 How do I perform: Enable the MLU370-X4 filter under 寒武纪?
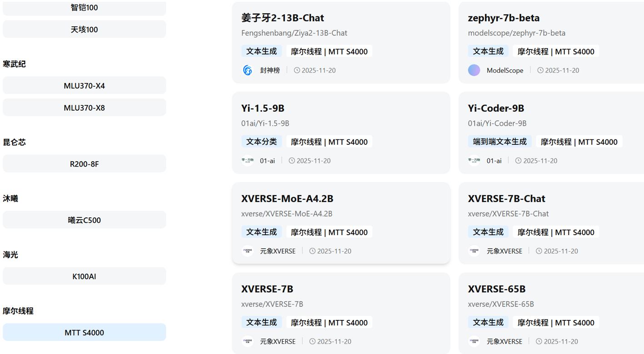click(85, 86)
